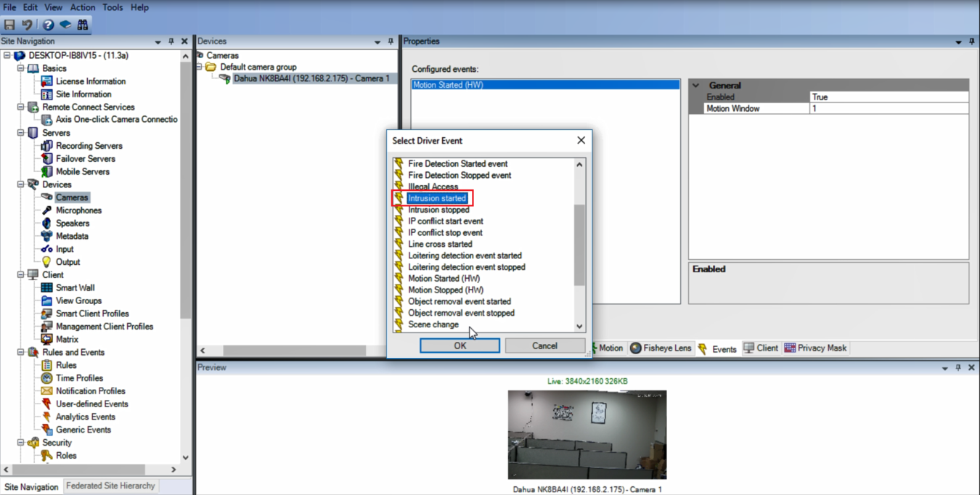Image resolution: width=980 pixels, height=495 pixels.
Task: Switch to Federated Site Hierarchy tab
Action: pos(110,486)
